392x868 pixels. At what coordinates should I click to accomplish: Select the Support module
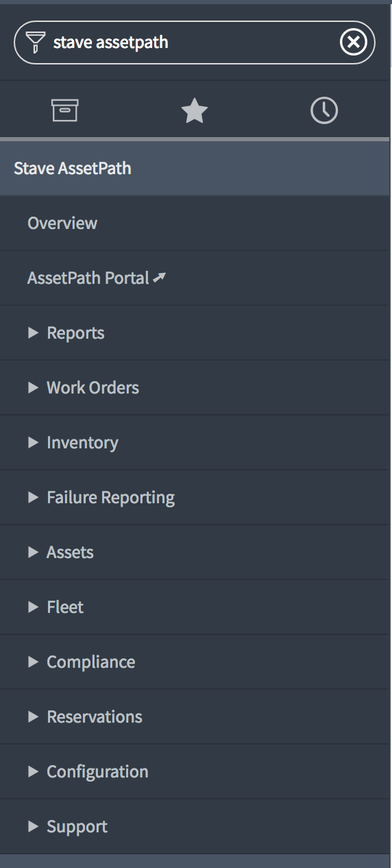[195, 826]
